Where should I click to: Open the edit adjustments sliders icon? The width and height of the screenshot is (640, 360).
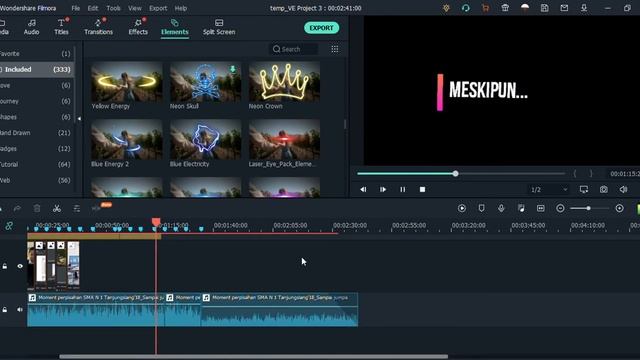point(77,209)
